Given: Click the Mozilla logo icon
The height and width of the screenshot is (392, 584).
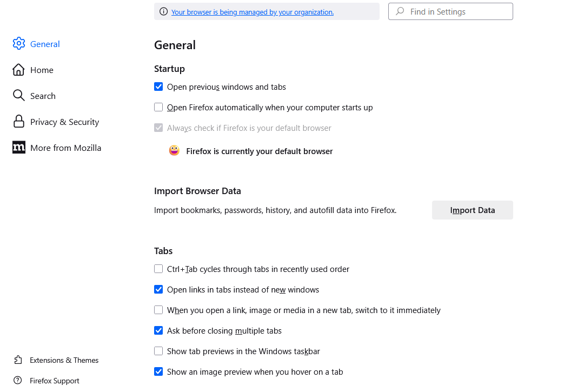Looking at the screenshot, I should click(19, 148).
